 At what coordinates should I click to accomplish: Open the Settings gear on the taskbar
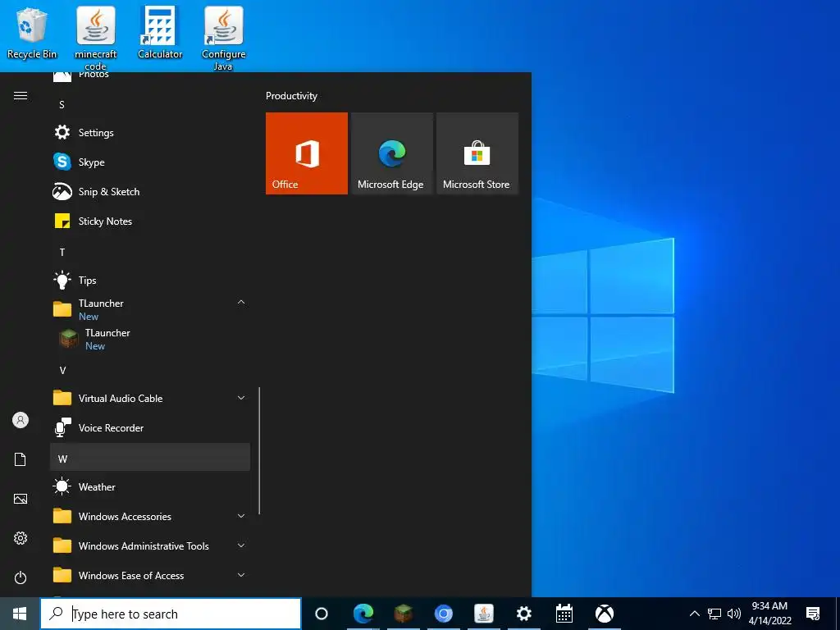click(x=524, y=614)
